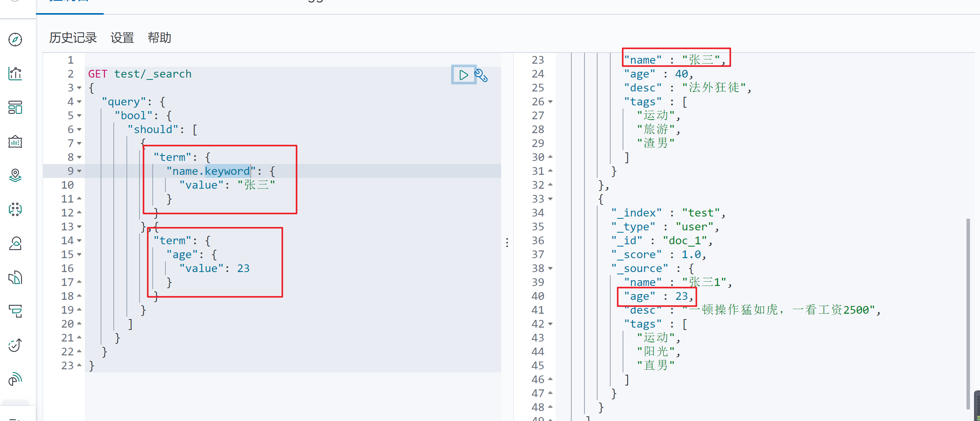Open Maps from the location pin sidebar icon
This screenshot has width=980, height=421.
click(15, 176)
